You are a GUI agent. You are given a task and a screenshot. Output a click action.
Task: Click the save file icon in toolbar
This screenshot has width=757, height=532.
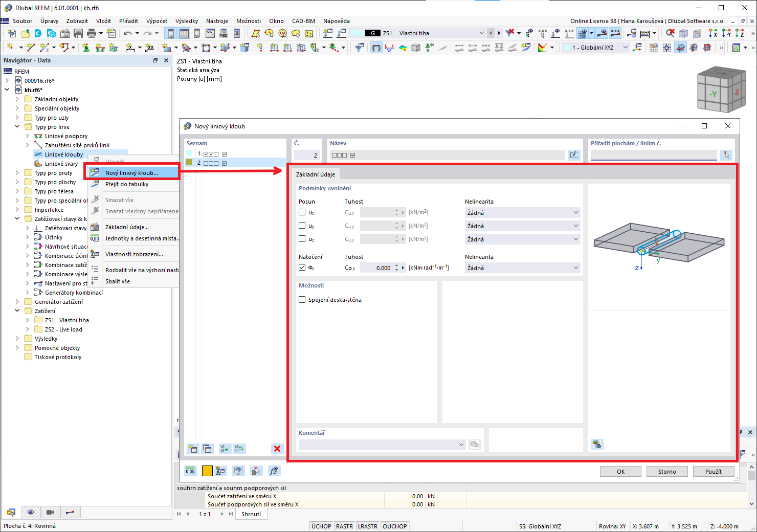tap(78, 33)
